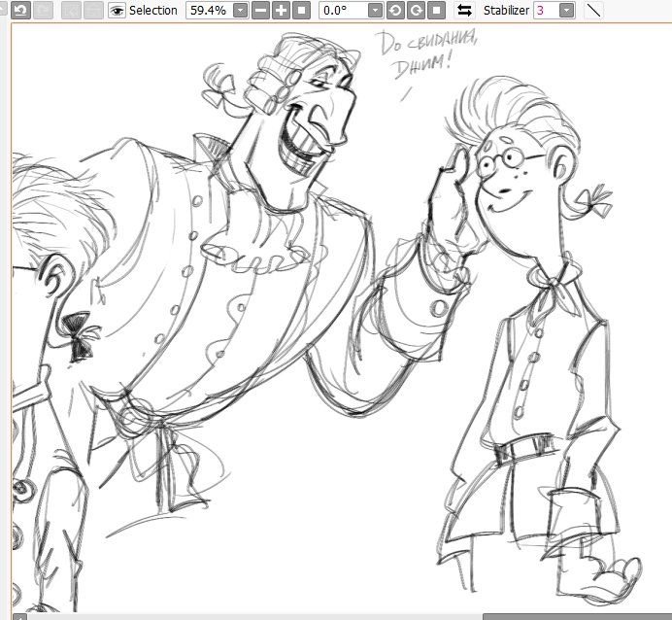Expand the rotation angle dropdown

tap(375, 10)
